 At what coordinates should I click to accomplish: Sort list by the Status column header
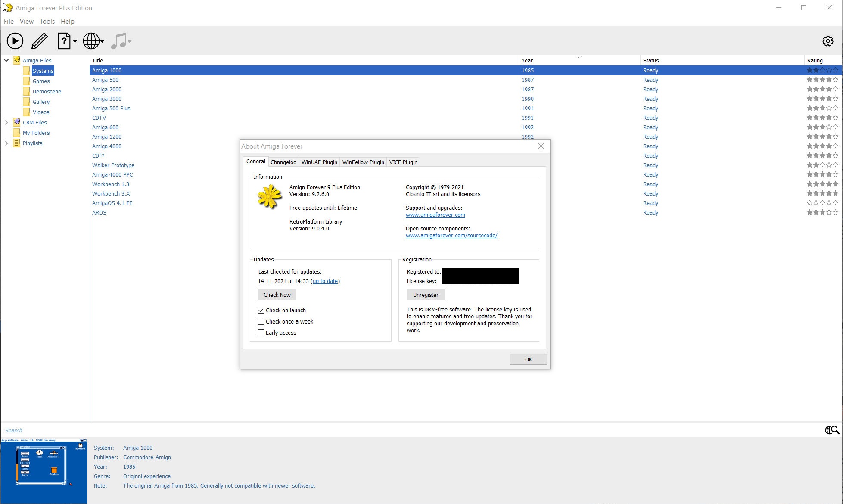722,60
